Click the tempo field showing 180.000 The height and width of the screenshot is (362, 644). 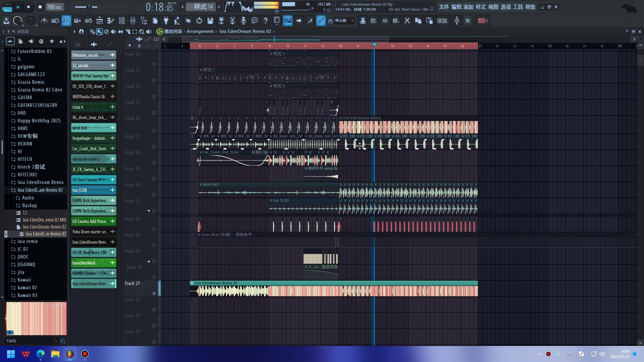pos(54,7)
